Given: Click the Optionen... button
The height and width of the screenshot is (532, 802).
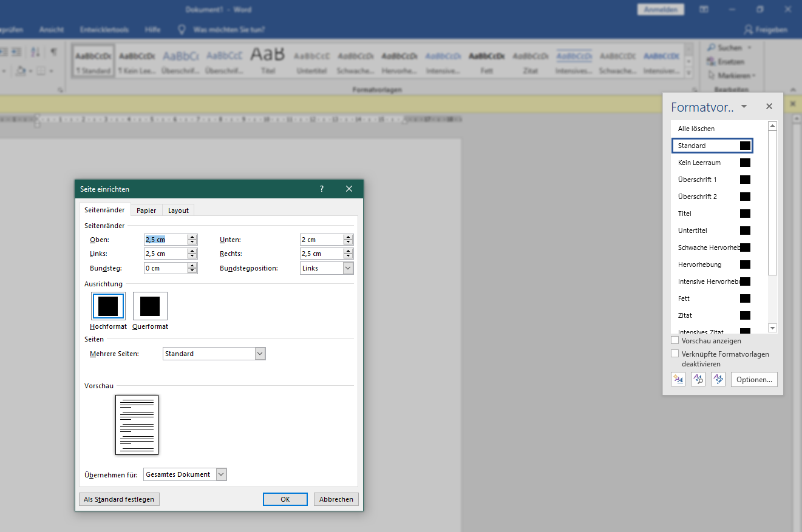Looking at the screenshot, I should click(754, 380).
